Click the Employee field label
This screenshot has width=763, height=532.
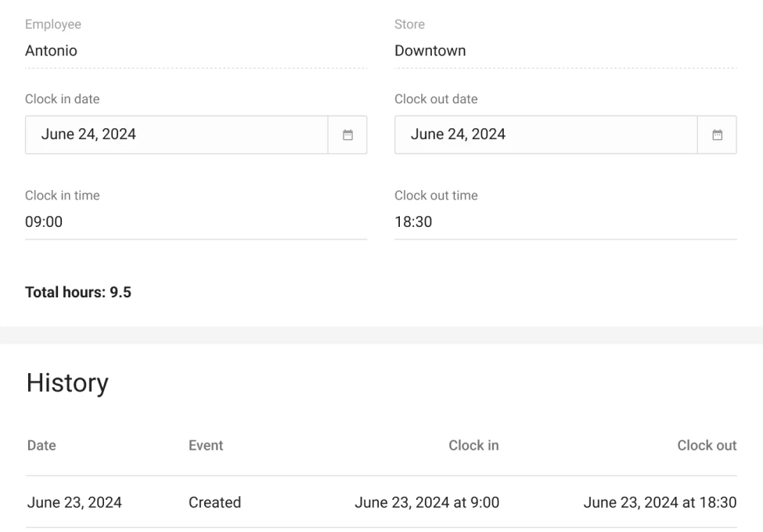coord(53,24)
